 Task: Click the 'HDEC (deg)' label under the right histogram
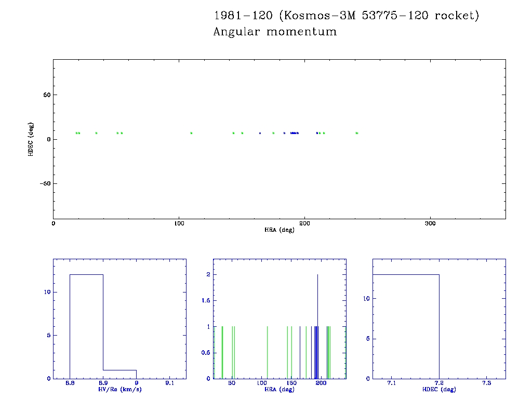[x=439, y=389]
